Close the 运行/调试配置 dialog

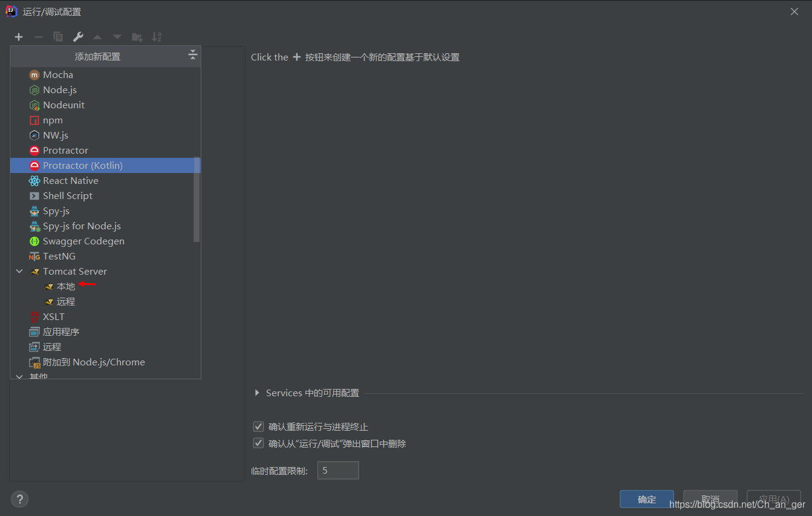(794, 11)
